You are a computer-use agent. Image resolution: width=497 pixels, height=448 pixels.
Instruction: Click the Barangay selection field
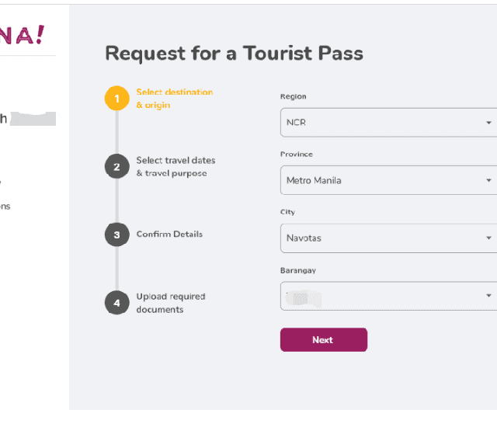tap(381, 296)
